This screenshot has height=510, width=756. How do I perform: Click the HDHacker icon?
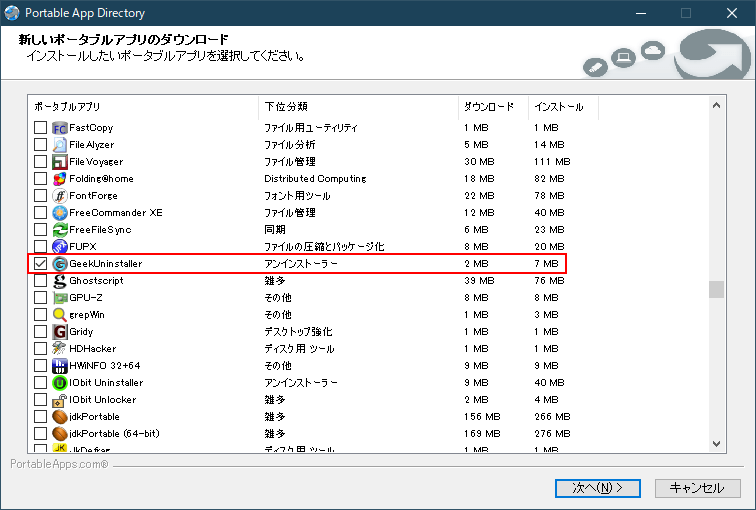[x=59, y=349]
